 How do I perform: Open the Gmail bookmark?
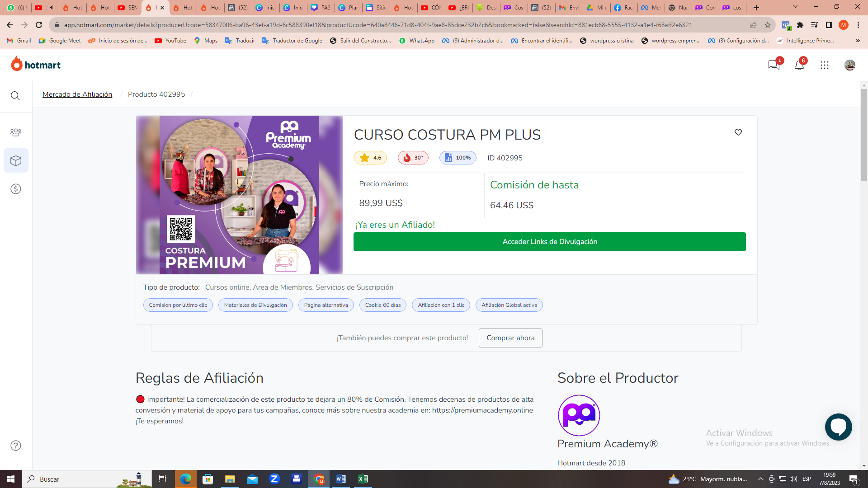click(19, 41)
